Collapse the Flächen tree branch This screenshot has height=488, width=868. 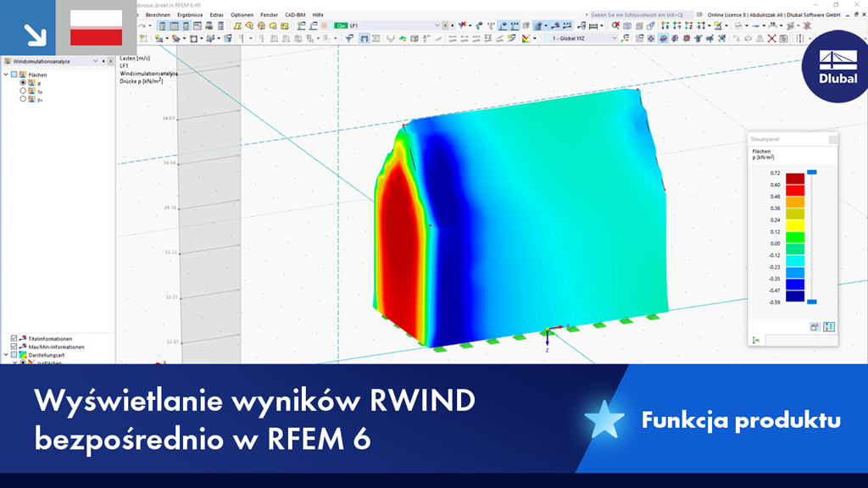coord(5,75)
